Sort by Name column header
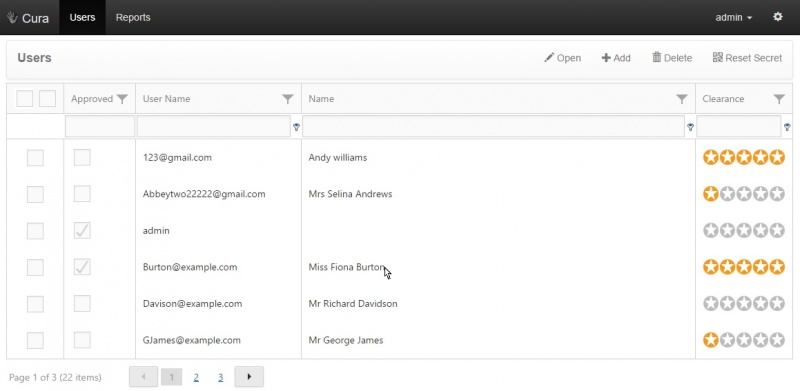This screenshot has width=800, height=391. (x=321, y=99)
